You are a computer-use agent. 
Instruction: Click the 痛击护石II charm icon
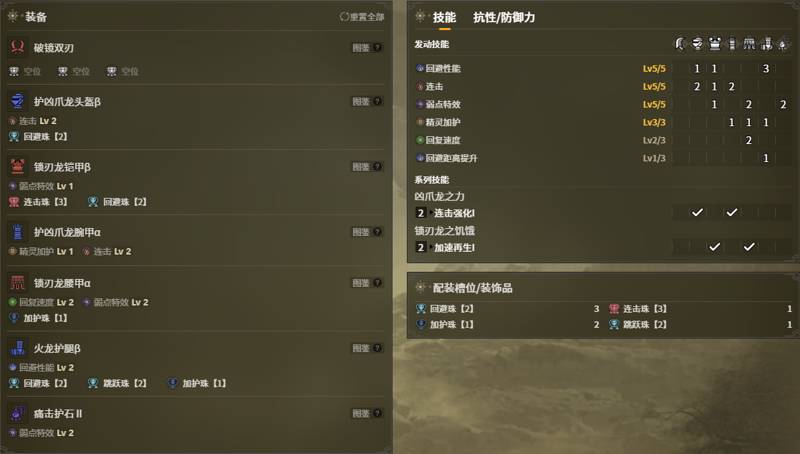click(17, 413)
